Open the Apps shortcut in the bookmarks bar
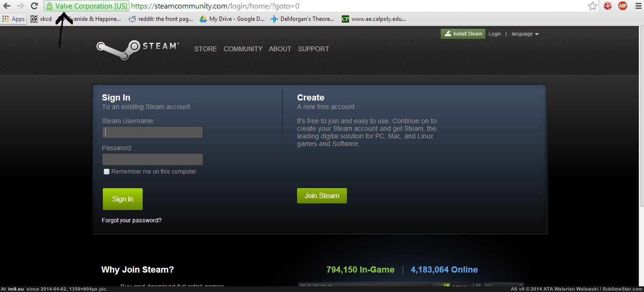The image size is (644, 292). point(13,19)
